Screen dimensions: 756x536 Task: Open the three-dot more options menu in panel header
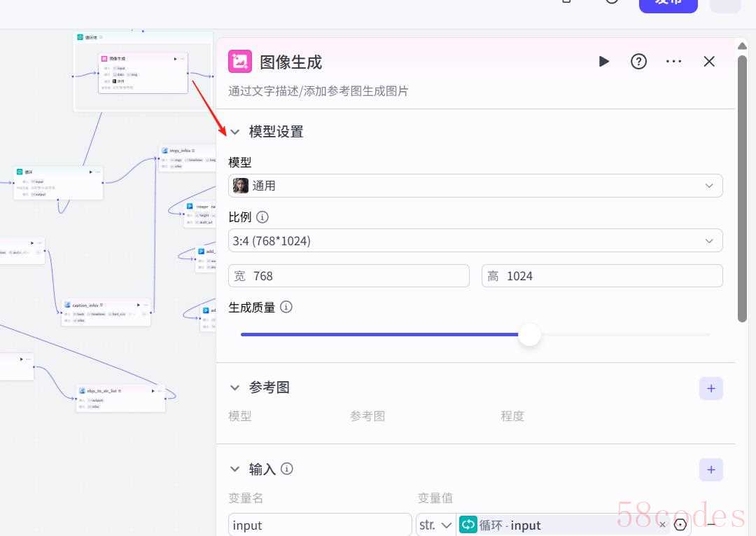tap(673, 62)
